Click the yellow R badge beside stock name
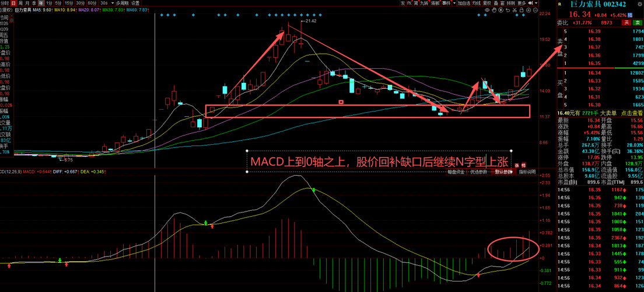The height and width of the screenshot is (292, 644). (x=560, y=4)
